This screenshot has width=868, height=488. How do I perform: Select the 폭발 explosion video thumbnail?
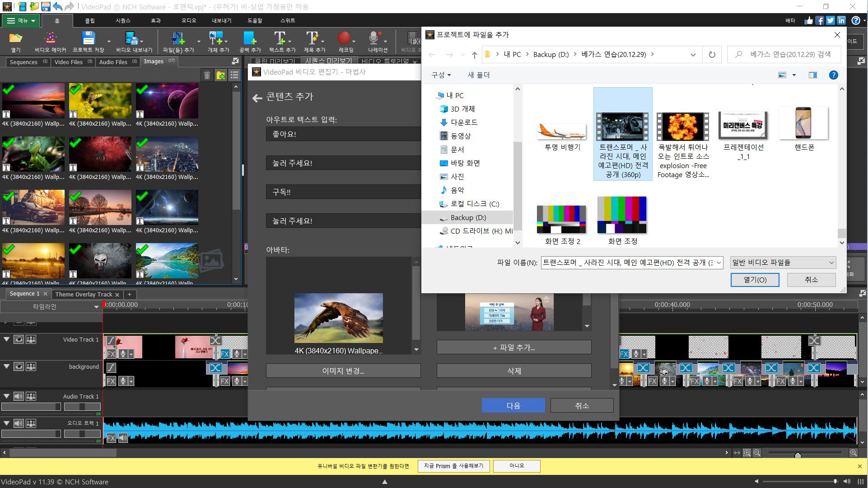tap(682, 127)
